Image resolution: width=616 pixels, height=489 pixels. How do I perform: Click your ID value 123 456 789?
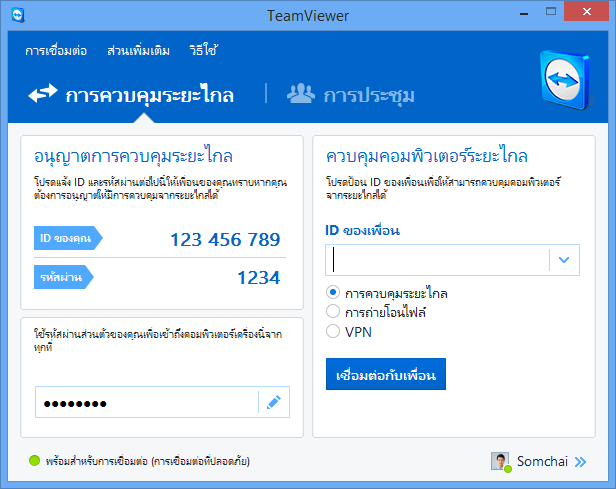pos(225,240)
